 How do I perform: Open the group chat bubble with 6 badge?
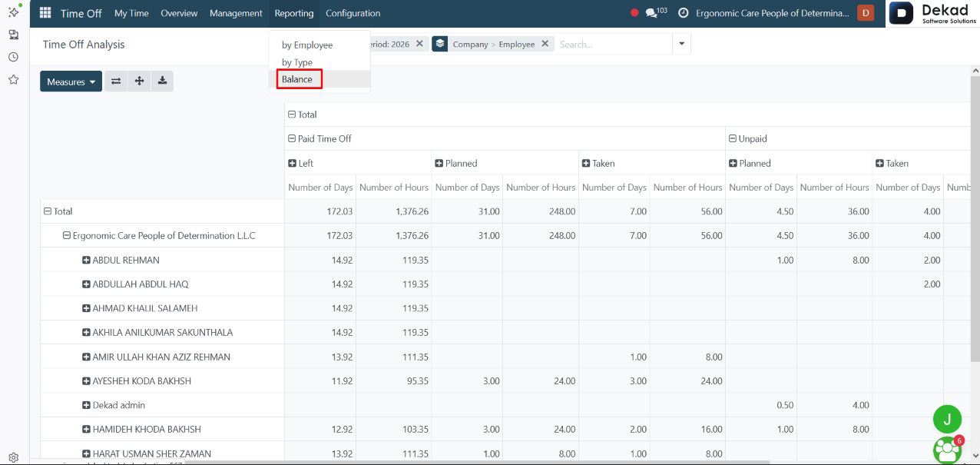(949, 450)
